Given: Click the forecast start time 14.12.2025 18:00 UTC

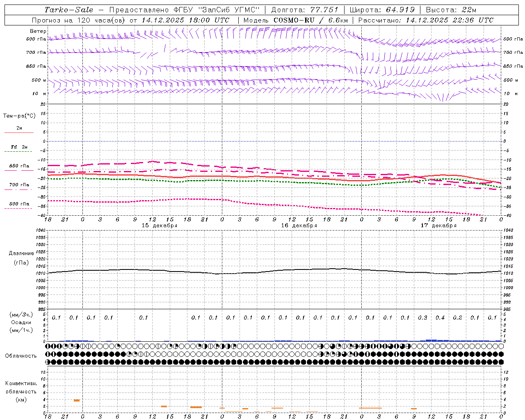Looking at the screenshot, I should (185, 20).
